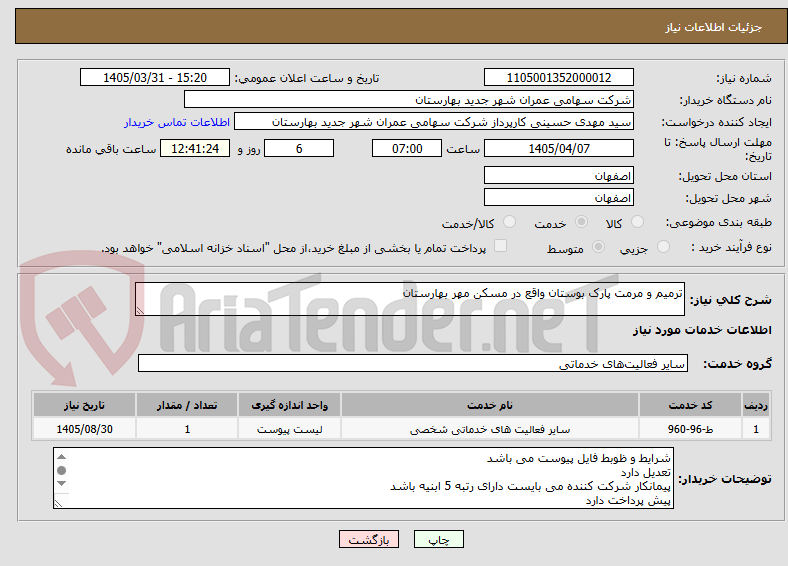Click the ساعت باقی مانده label

111,149
